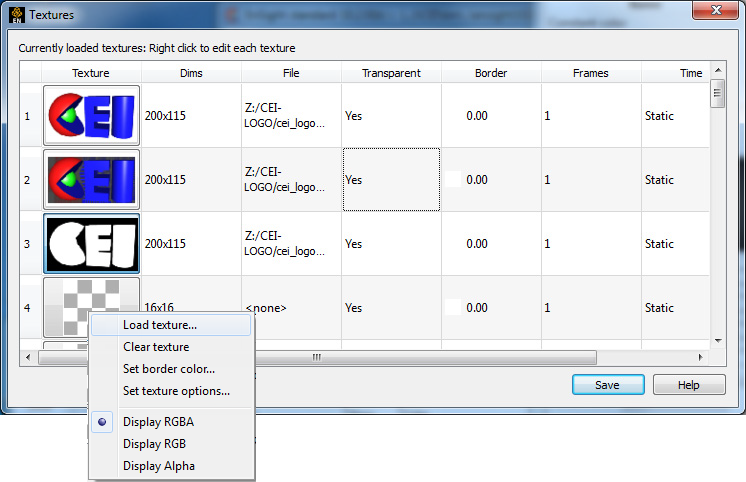Select row header number 1
The width and height of the screenshot is (746, 482).
[x=30, y=115]
